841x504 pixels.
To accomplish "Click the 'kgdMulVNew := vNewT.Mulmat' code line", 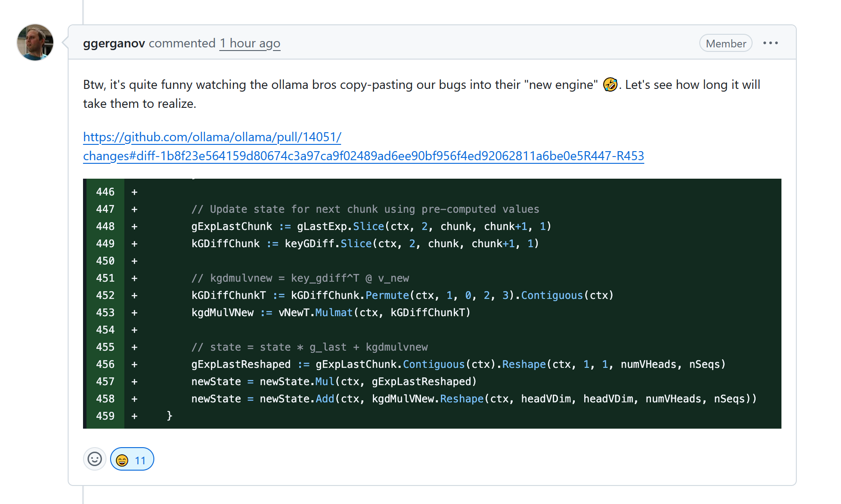I will click(331, 313).
